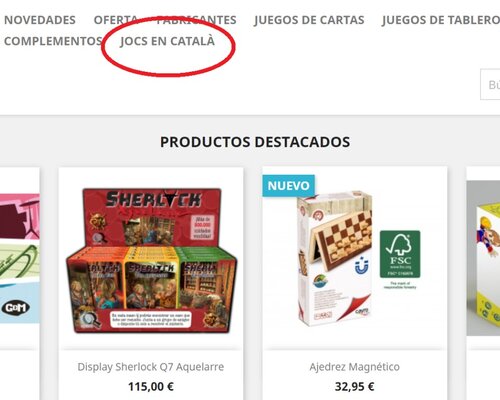The height and width of the screenshot is (400, 500).
Task: Open the Display Sherlock Q7 Aquelarre image
Action: [151, 261]
